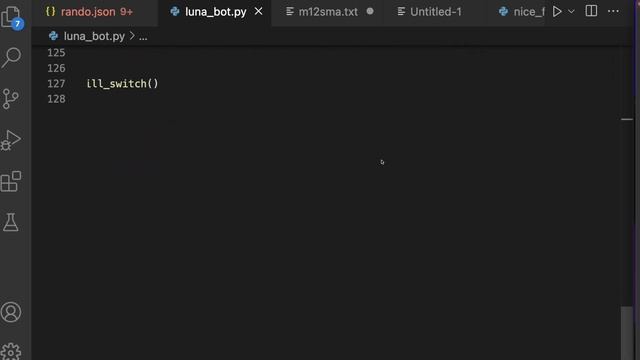Screen dimensions: 640x360
Task: Switch to the m12sma.txt tab
Action: click(x=329, y=12)
